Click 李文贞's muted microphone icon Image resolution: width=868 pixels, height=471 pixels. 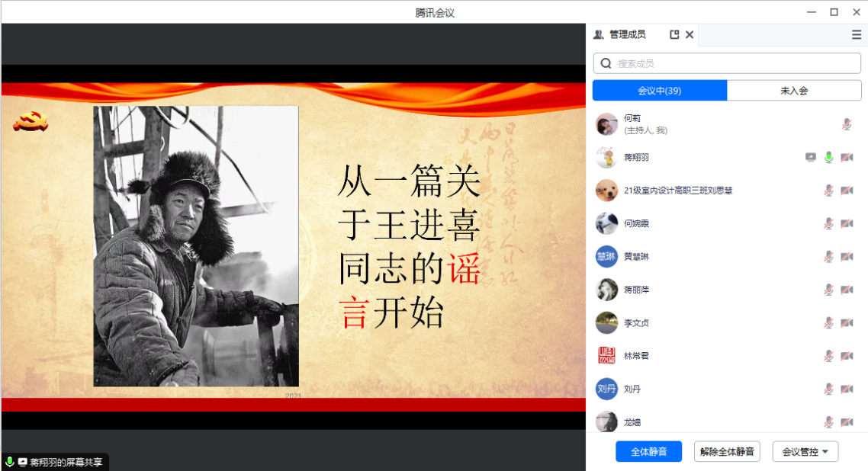click(x=829, y=323)
